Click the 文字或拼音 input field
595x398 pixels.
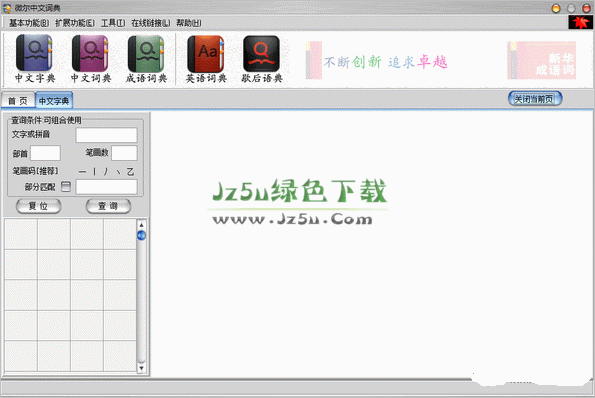click(x=106, y=135)
